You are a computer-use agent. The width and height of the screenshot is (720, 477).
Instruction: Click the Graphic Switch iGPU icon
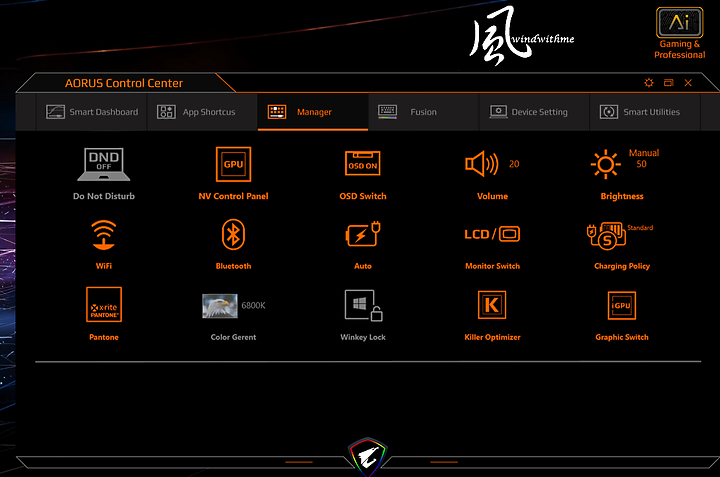click(x=622, y=305)
